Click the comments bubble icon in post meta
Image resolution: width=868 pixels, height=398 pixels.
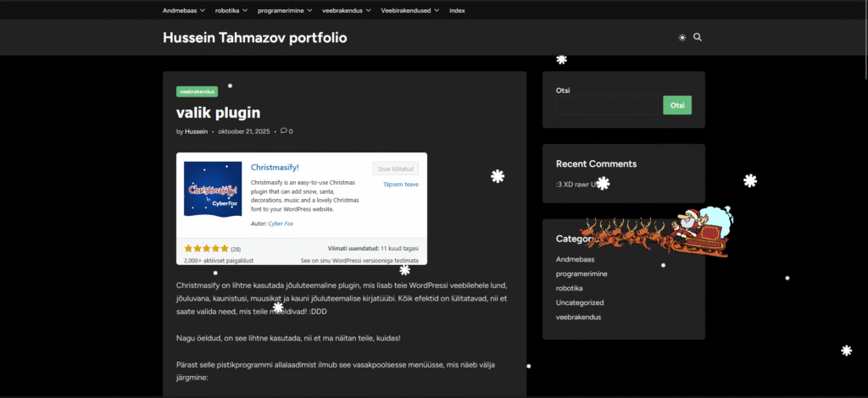click(x=284, y=131)
